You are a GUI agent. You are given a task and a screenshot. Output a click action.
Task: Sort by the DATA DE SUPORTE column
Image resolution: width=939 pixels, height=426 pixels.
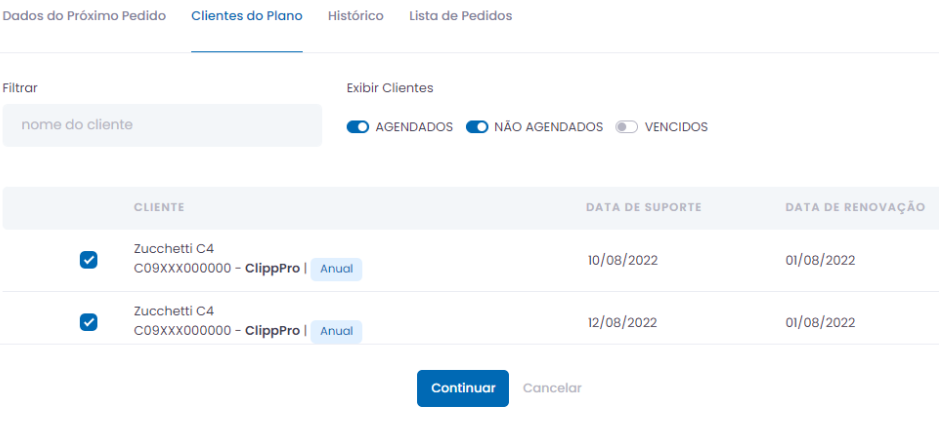pyautogui.click(x=643, y=207)
